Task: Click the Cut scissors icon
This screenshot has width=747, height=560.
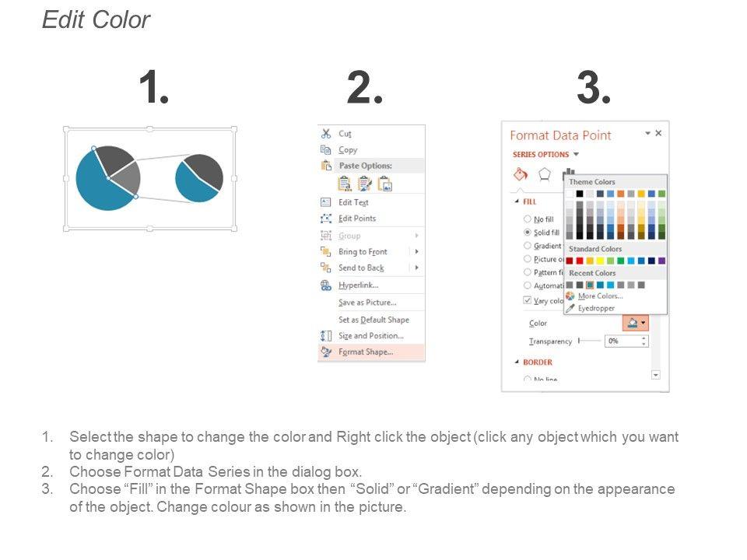Action: point(326,134)
